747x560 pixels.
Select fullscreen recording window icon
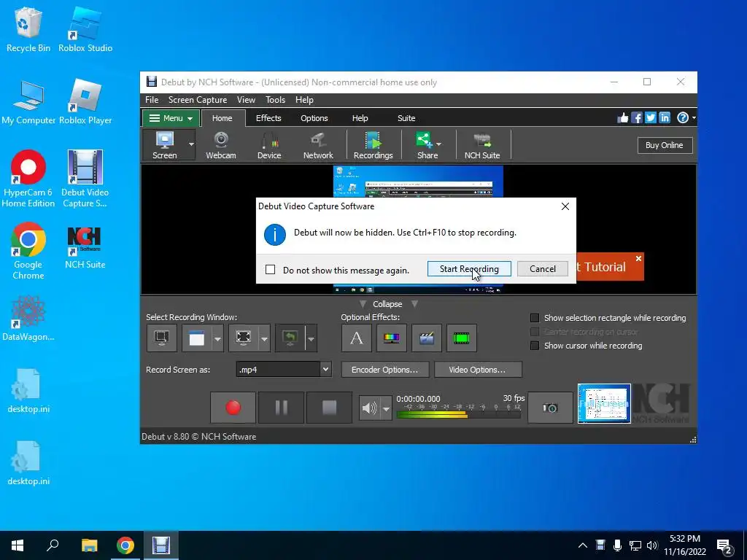tap(162, 338)
